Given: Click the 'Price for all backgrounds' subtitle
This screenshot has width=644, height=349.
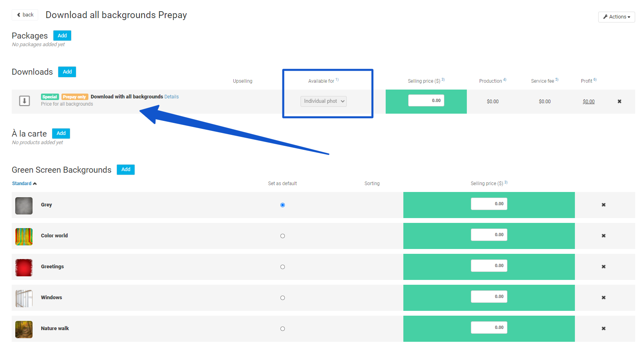Looking at the screenshot, I should click(67, 104).
